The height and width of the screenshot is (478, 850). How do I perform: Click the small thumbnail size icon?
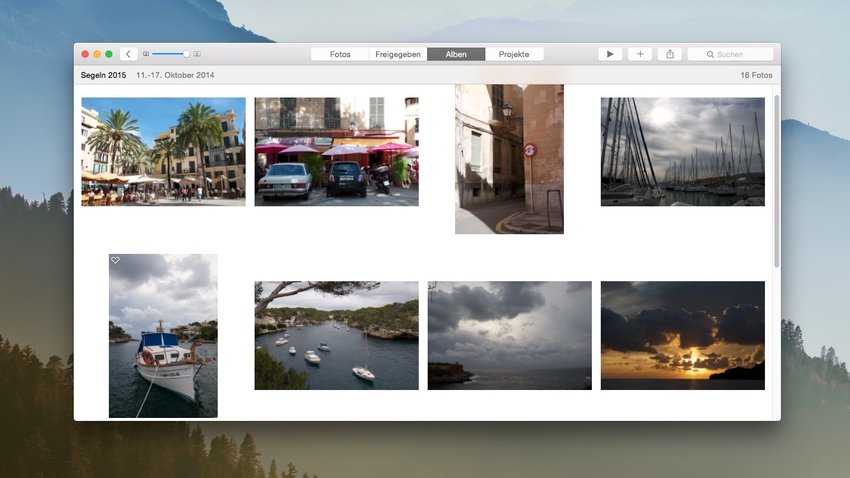146,54
